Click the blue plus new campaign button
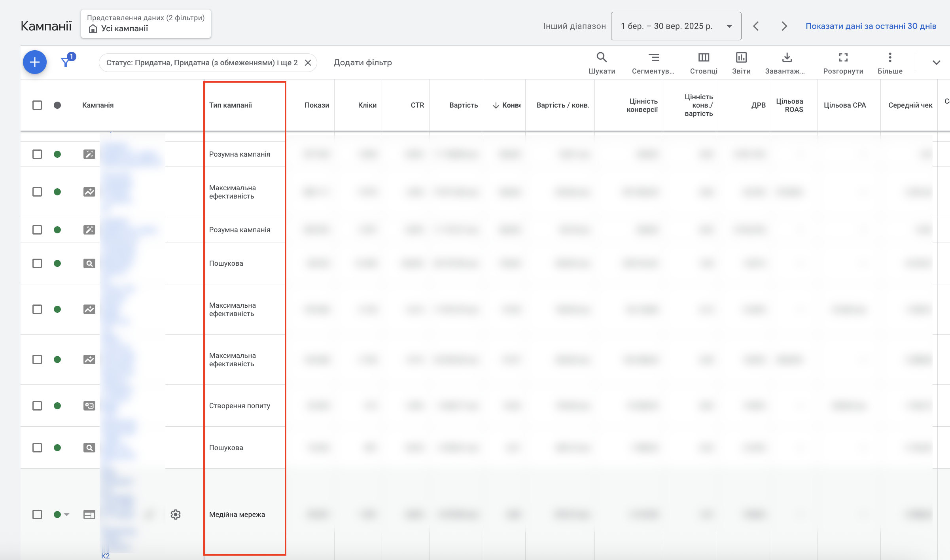 click(x=35, y=62)
